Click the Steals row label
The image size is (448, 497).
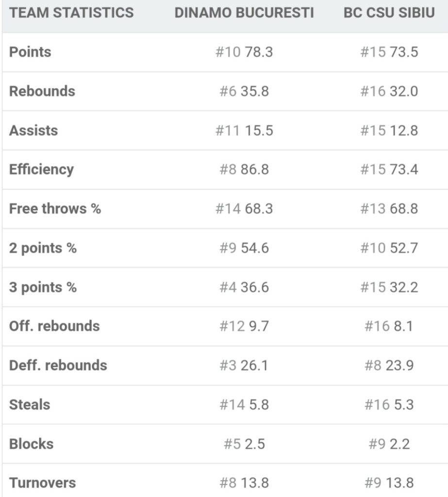point(30,405)
